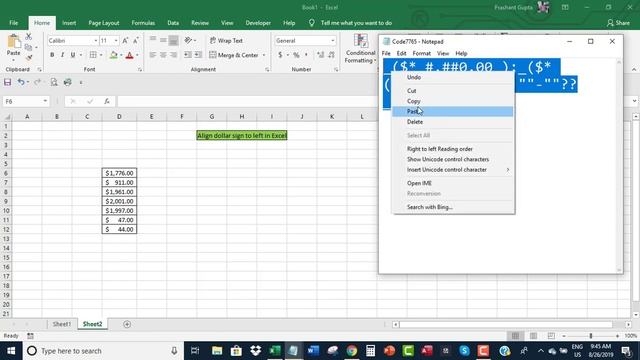This screenshot has height=360, width=640.
Task: Click the Accounting dollar format icon
Action: [x=280, y=55]
